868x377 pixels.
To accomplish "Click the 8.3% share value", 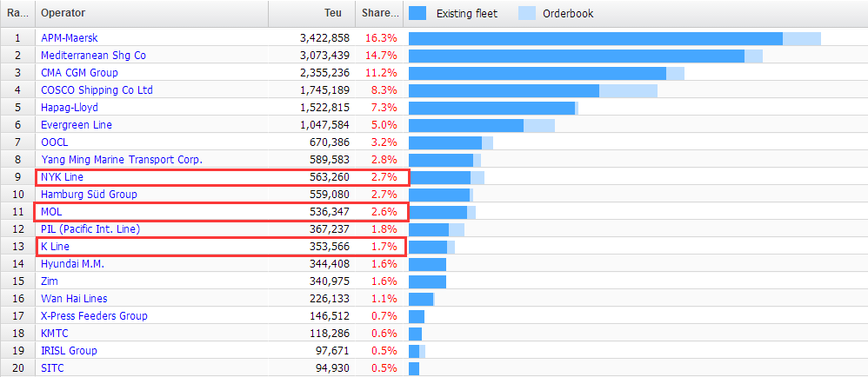I will click(384, 90).
